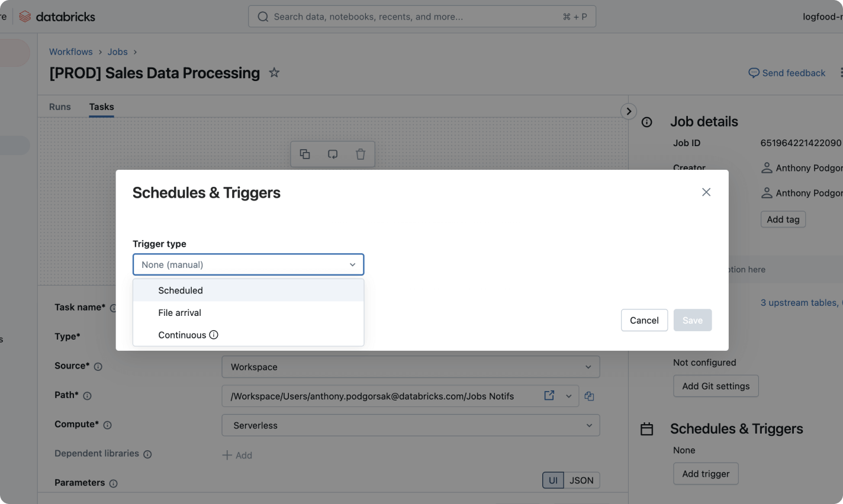
Task: Open Send feedback link
Action: (x=787, y=73)
